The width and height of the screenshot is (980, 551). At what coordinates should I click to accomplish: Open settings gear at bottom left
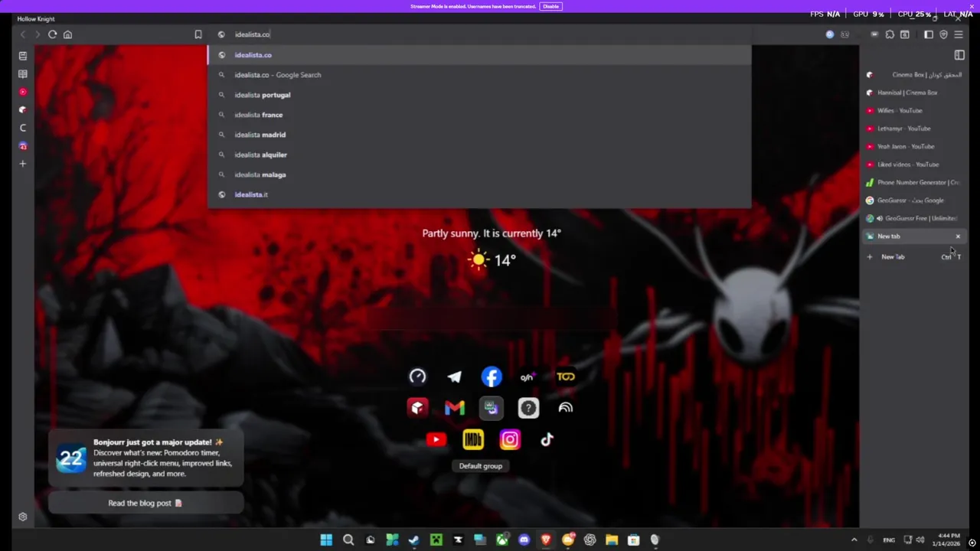tap(23, 517)
